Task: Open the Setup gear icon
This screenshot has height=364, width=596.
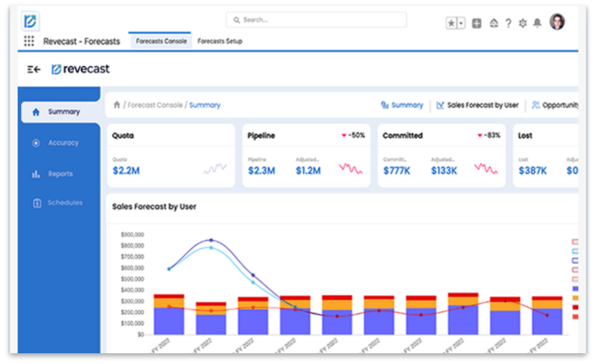Action: pyautogui.click(x=523, y=24)
